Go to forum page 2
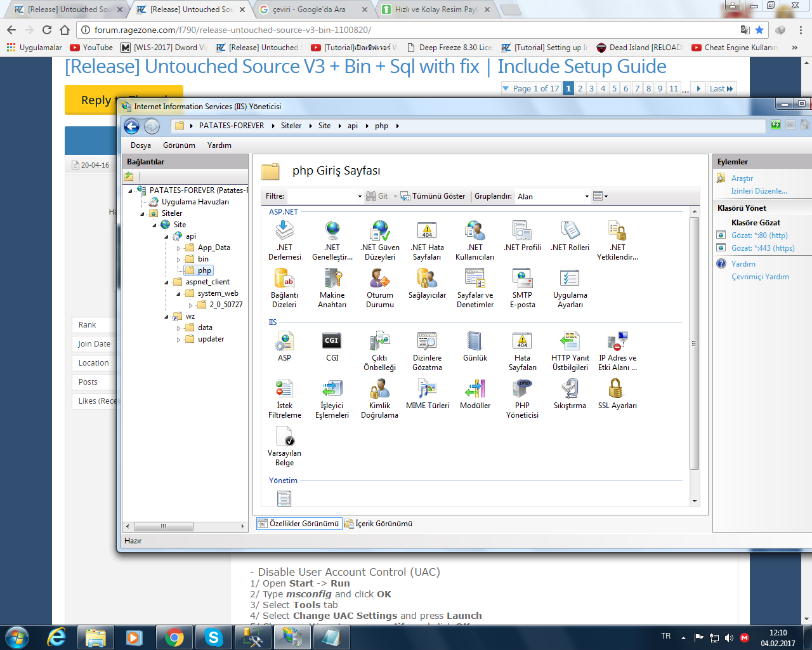812x650 pixels. tap(580, 88)
